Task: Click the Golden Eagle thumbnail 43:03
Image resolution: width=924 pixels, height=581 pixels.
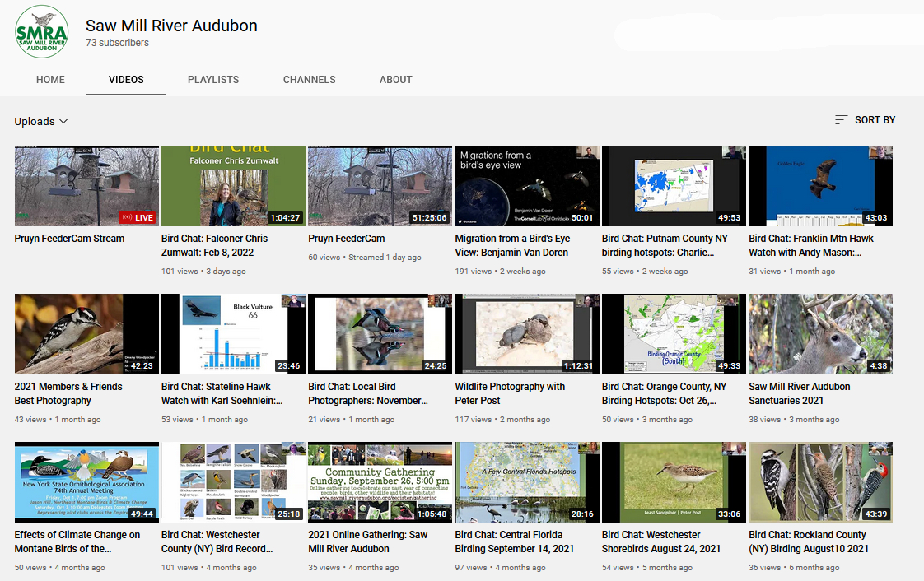Action: (x=820, y=186)
